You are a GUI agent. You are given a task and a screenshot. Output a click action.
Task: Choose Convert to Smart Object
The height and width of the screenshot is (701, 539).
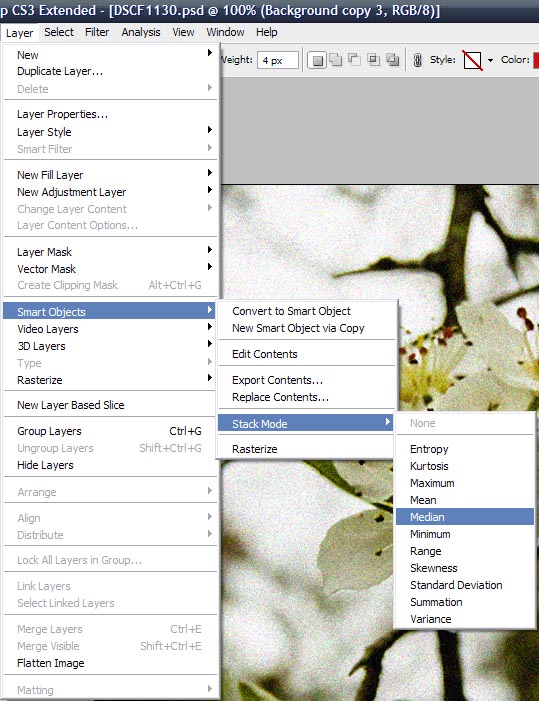coord(307,311)
